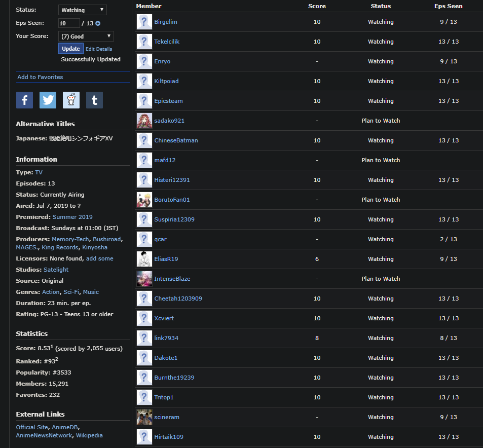This screenshot has width=483, height=448.
Task: Click EliasR19's score value 6
Action: click(x=317, y=259)
